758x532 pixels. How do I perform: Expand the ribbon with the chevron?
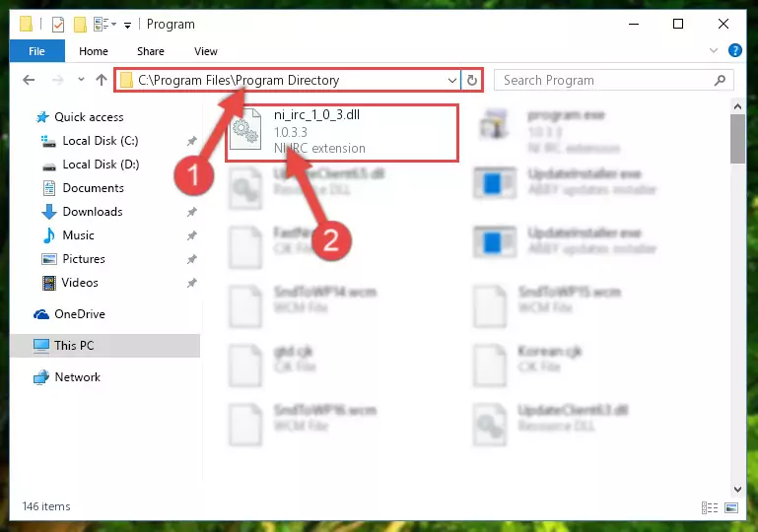point(713,50)
